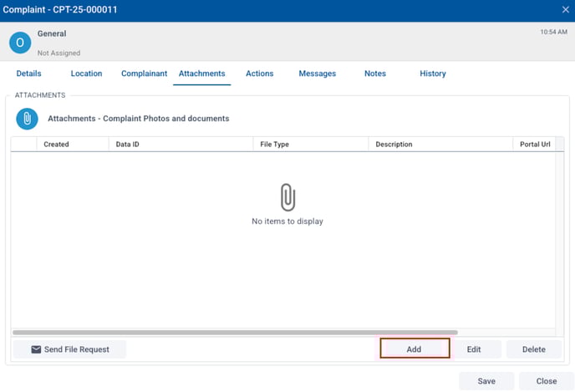Viewport: 575px width, 392px height.
Task: Switch to the Location tab
Action: click(86, 74)
